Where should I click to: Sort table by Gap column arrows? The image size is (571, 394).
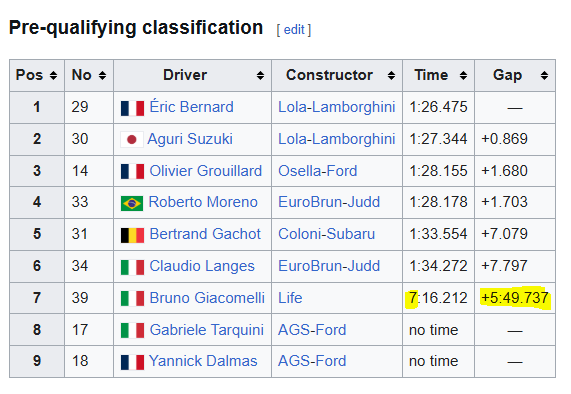[544, 75]
